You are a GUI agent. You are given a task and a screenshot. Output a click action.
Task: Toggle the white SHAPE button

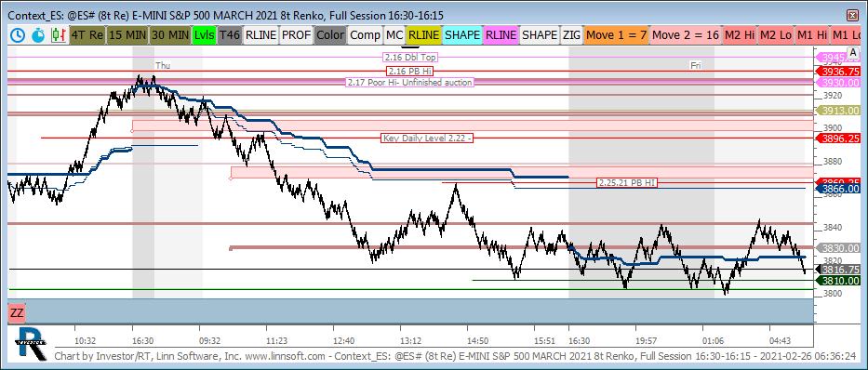(x=540, y=34)
